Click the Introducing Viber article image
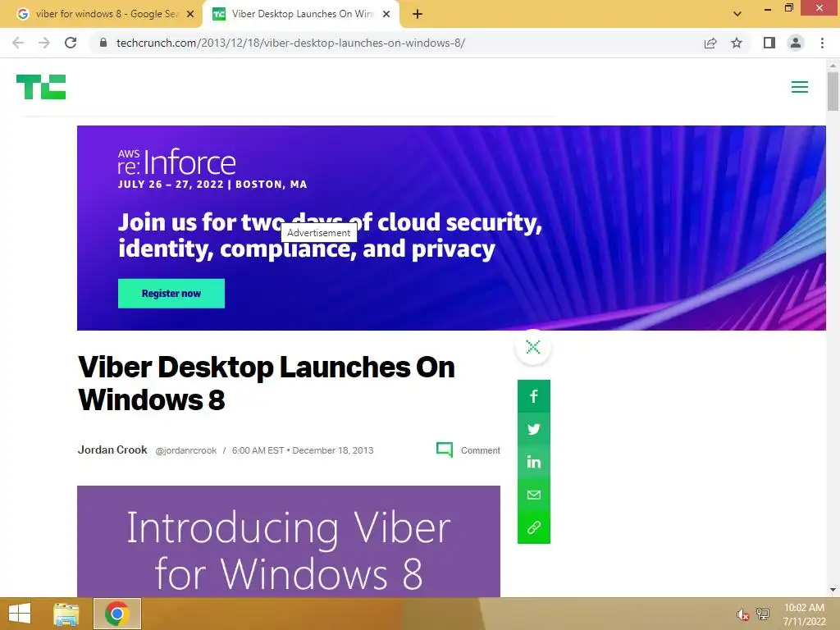The width and height of the screenshot is (840, 630). coord(289,541)
